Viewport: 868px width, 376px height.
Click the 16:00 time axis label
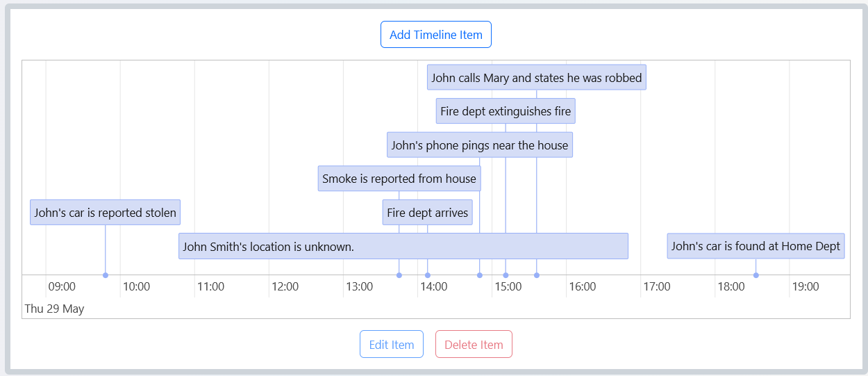click(582, 286)
